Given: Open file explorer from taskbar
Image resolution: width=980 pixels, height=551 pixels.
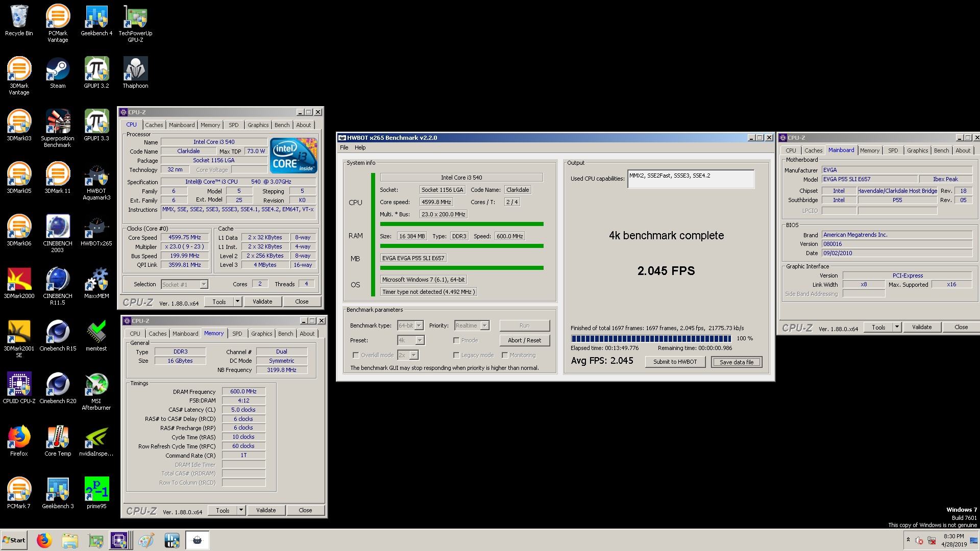Looking at the screenshot, I should click(x=69, y=540).
